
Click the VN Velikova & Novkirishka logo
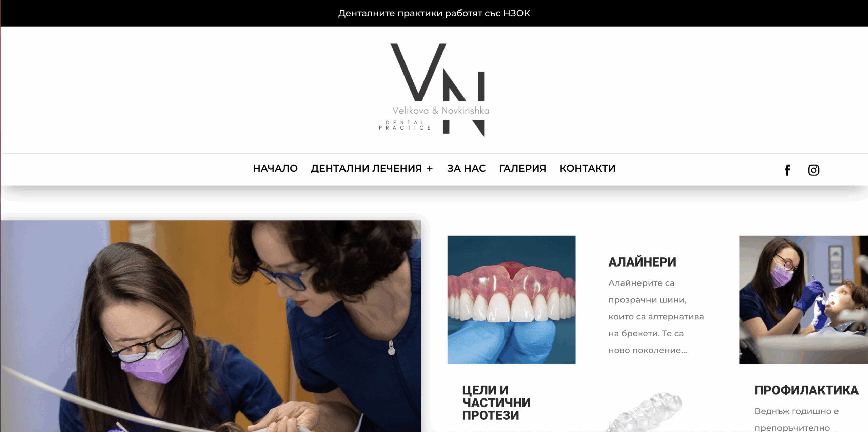click(434, 90)
